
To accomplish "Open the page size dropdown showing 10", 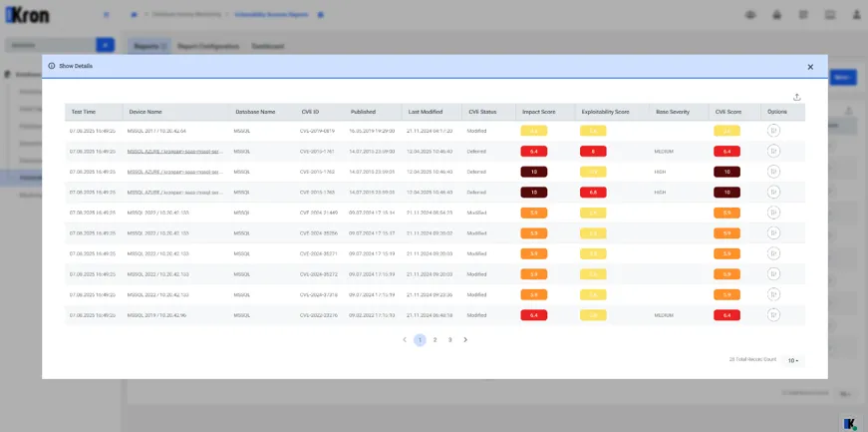I will [x=793, y=361].
